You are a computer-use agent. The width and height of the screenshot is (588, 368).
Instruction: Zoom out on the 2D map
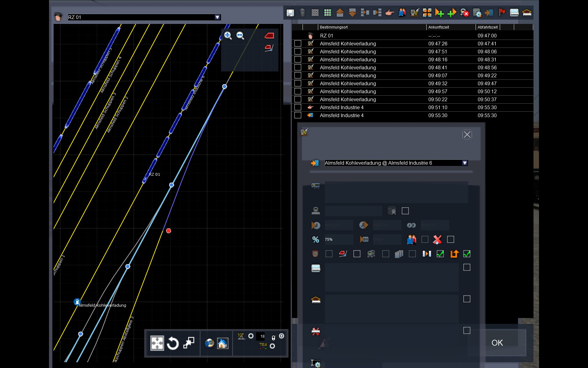(240, 36)
